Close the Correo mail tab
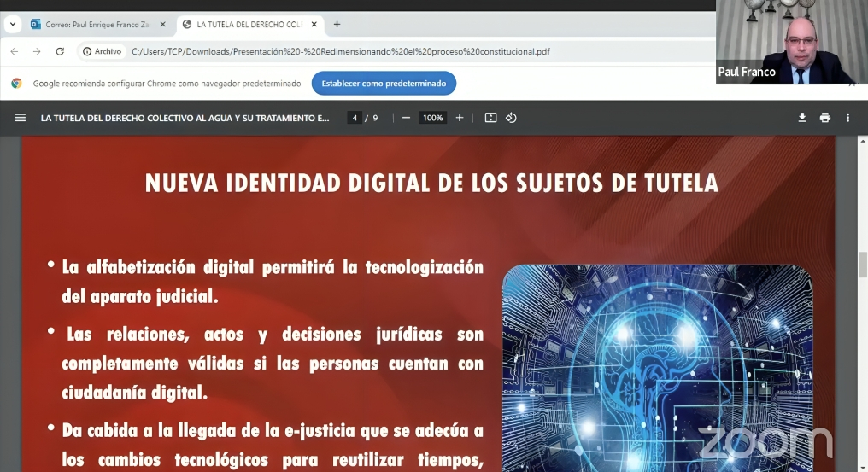Viewport: 868px width, 472px height. [x=162, y=25]
